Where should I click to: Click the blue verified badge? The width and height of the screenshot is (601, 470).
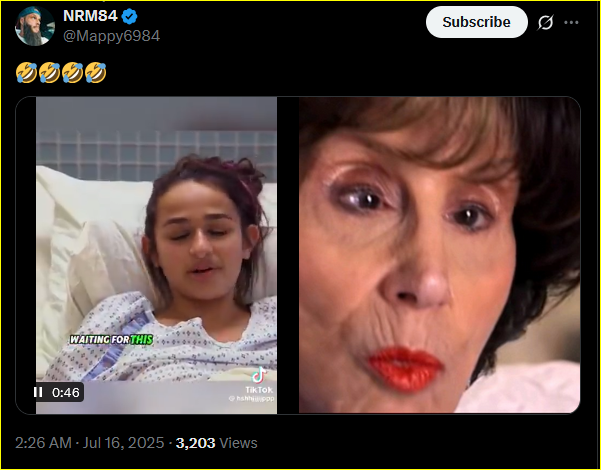(x=129, y=16)
